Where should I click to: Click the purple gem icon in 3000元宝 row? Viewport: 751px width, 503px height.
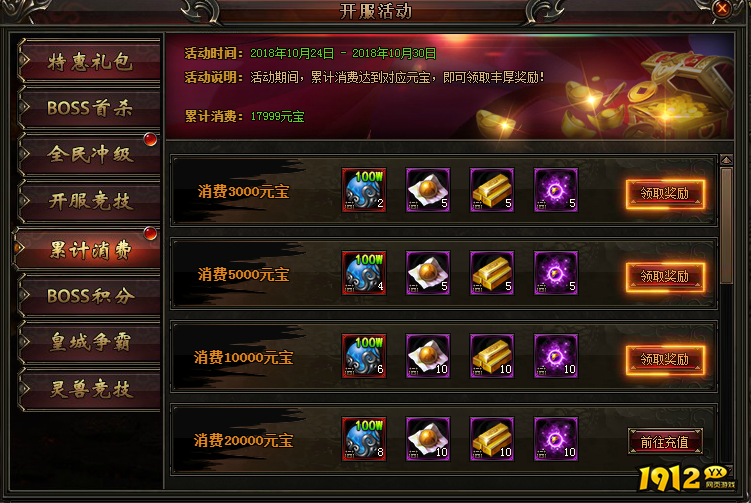pyautogui.click(x=556, y=190)
